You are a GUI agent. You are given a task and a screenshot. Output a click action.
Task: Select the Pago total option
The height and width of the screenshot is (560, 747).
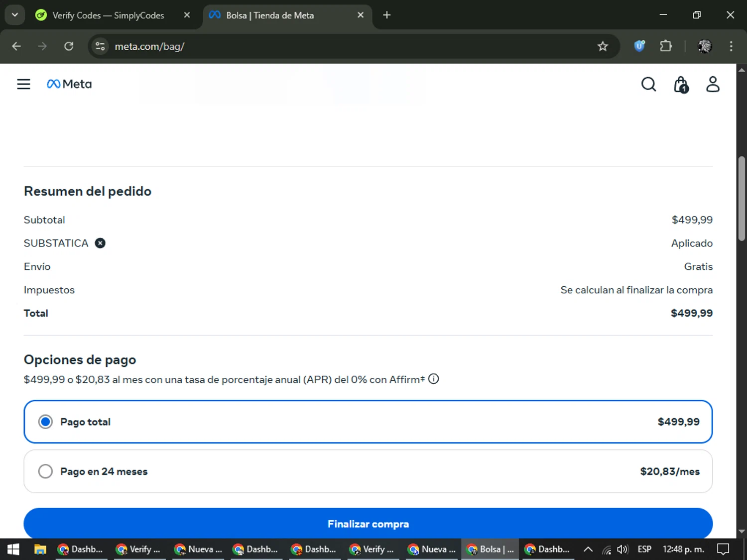[x=368, y=422]
